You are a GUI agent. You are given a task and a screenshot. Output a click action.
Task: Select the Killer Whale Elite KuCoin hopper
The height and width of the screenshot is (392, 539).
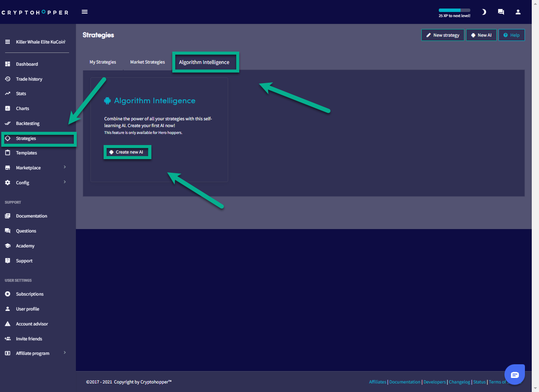click(40, 42)
